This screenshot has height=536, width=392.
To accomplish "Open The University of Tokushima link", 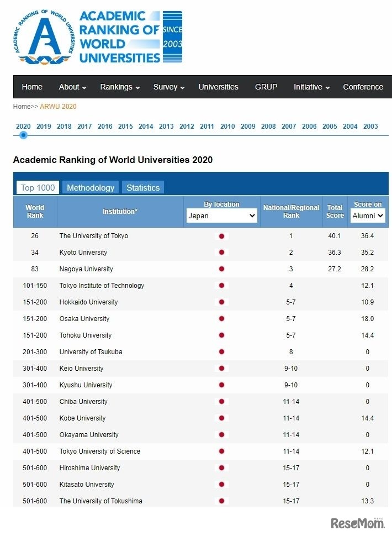I will [x=100, y=501].
